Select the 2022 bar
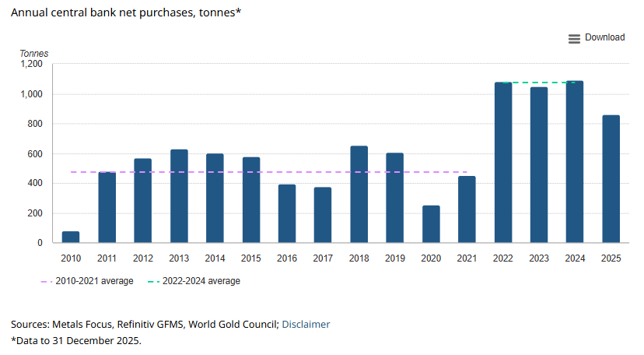Viewport: 644px width, 355px height. [503, 163]
